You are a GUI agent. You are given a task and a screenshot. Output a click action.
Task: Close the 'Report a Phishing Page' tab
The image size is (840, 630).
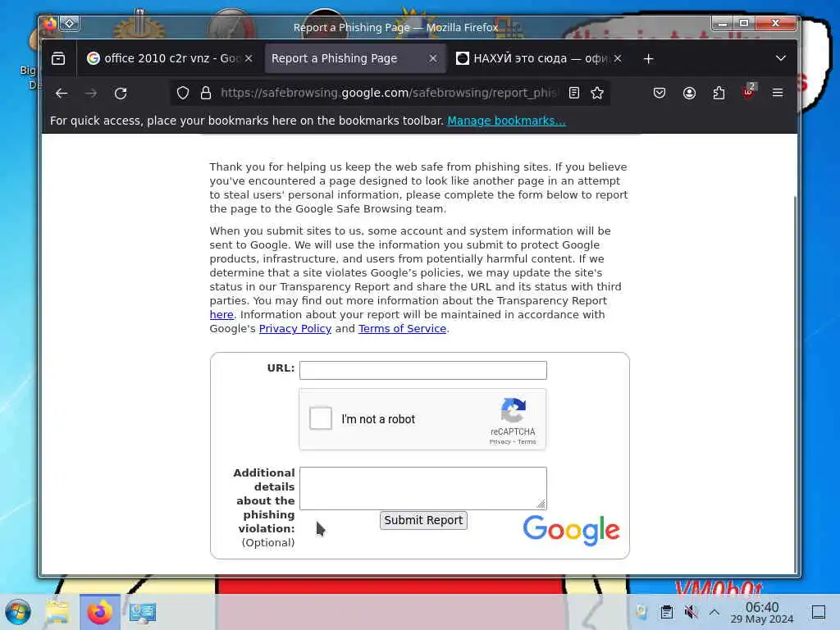pos(433,58)
